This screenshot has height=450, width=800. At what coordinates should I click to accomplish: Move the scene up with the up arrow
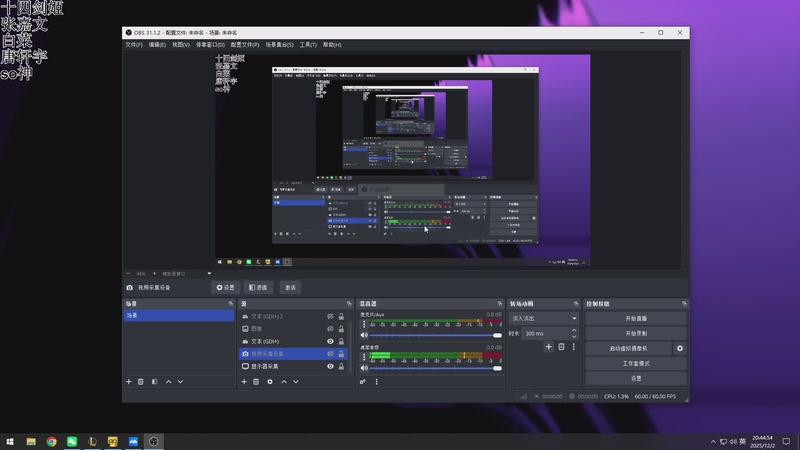(168, 382)
